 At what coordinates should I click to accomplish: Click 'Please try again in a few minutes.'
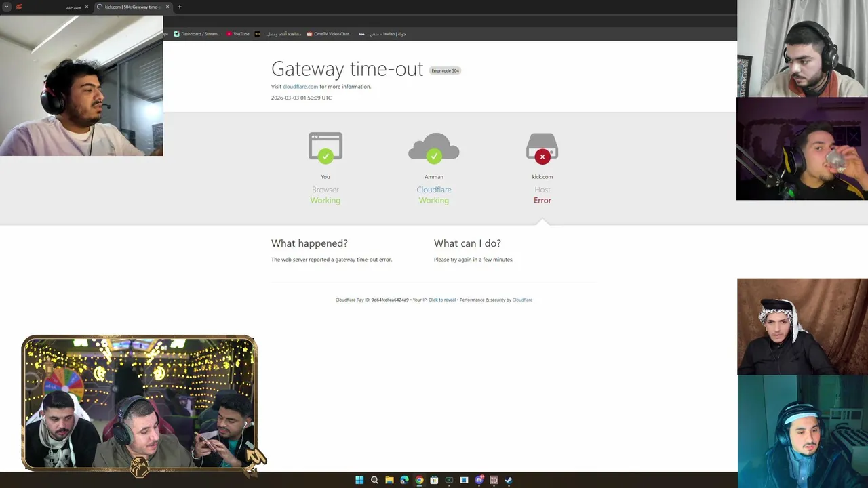point(473,260)
